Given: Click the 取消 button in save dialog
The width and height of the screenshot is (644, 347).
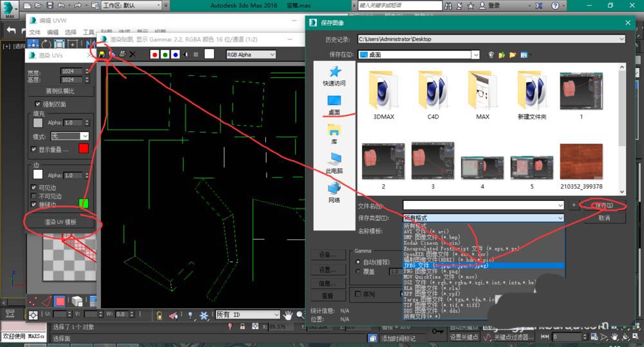Looking at the screenshot, I should 603,218.
